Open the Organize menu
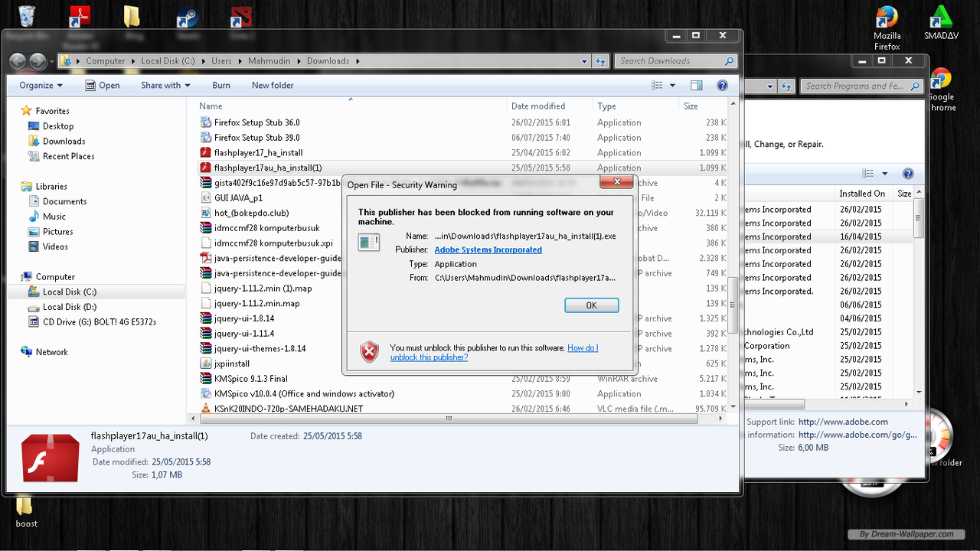Image resolution: width=980 pixels, height=551 pixels. (x=41, y=85)
